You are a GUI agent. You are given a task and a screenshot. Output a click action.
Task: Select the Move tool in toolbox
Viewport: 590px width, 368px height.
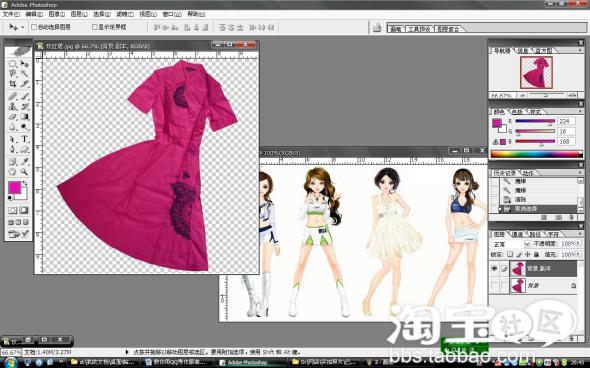tap(24, 64)
